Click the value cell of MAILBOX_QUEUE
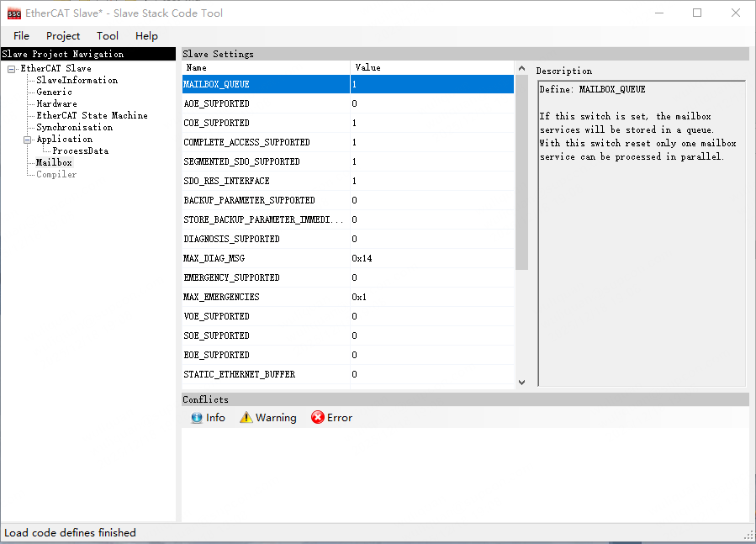The width and height of the screenshot is (756, 544). 432,84
